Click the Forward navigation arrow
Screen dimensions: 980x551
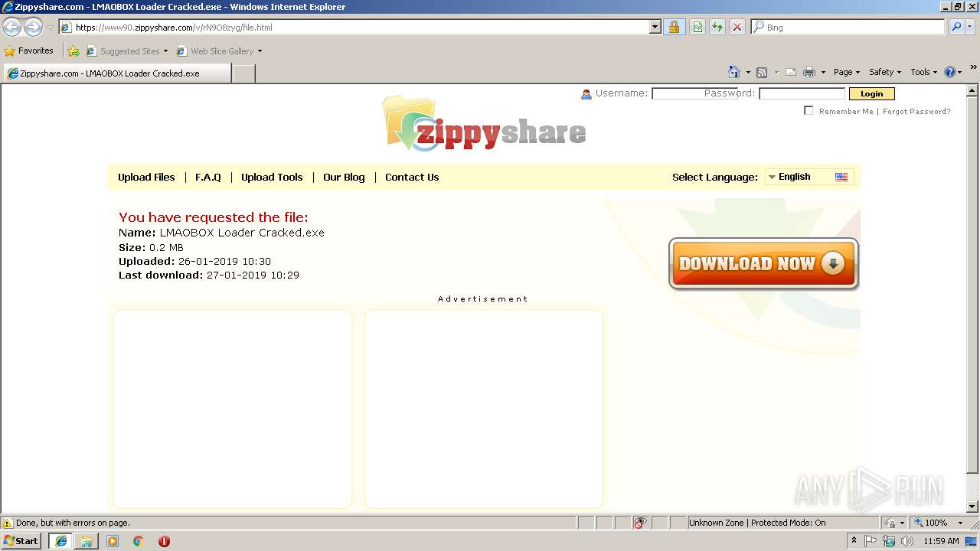33,28
